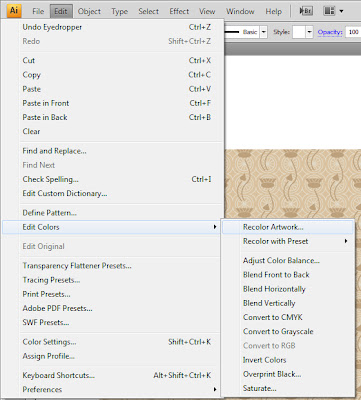Open the Style swatch dropdown arrow
Image resolution: width=361 pixels, height=400 pixels.
[x=309, y=32]
